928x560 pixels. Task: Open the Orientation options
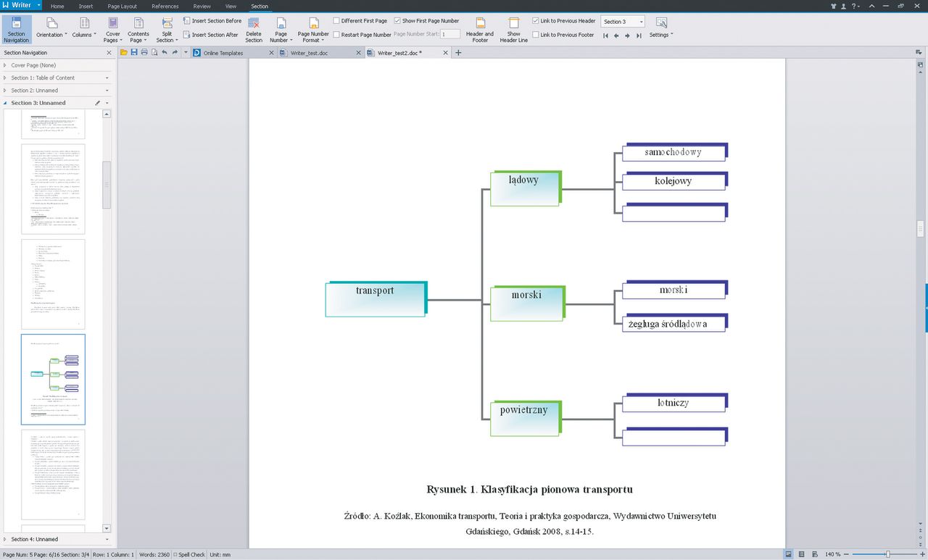click(51, 29)
